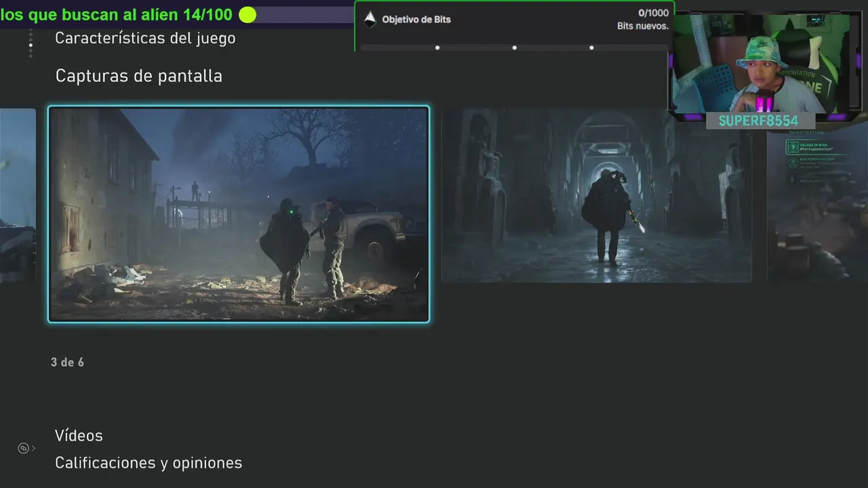Click the view-switch icon beside Vídeos
Image resolution: width=868 pixels, height=488 pixels.
click(x=24, y=448)
